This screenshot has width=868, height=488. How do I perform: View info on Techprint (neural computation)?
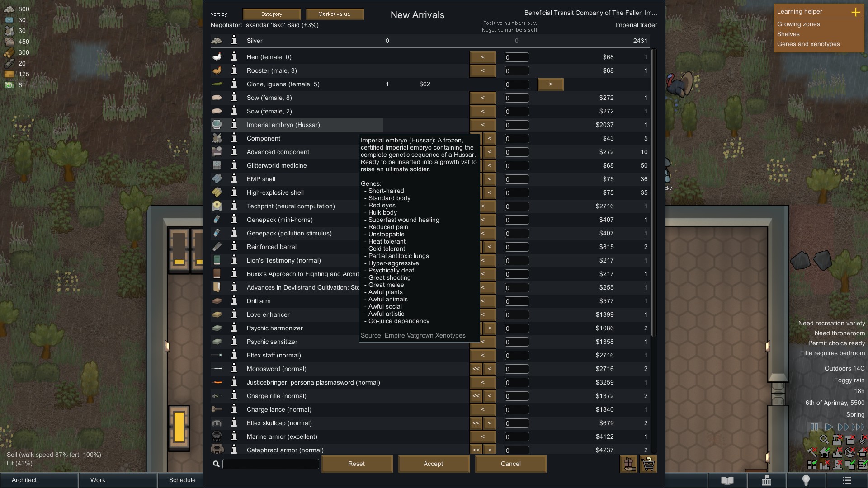click(x=234, y=206)
